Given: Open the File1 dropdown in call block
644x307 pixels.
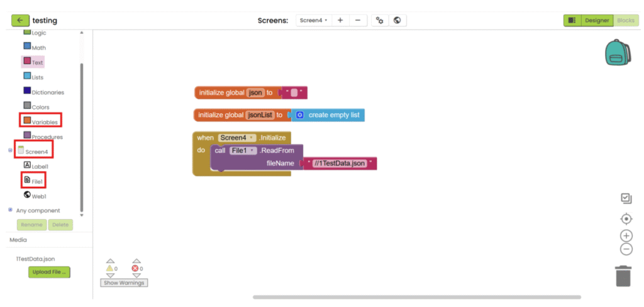Looking at the screenshot, I should tap(243, 150).
